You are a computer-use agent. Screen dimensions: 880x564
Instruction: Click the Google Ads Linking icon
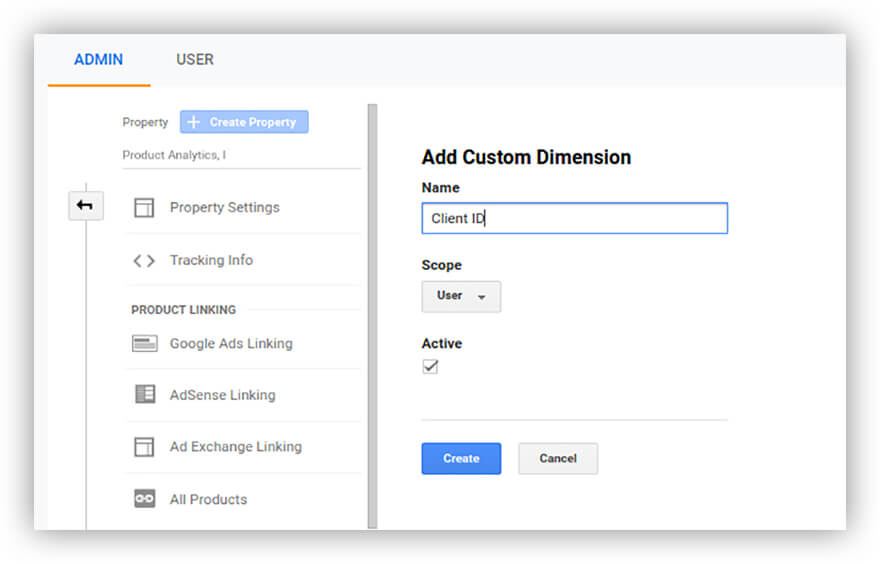[x=144, y=344]
